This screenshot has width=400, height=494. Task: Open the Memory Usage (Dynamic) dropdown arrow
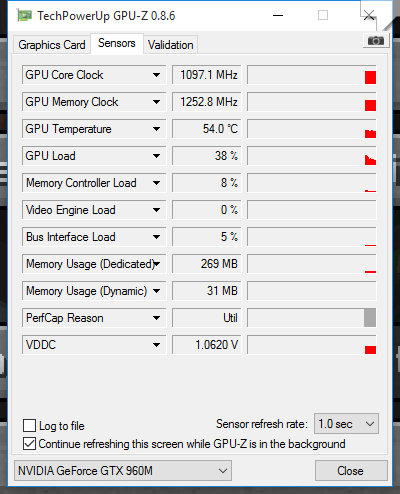point(156,291)
